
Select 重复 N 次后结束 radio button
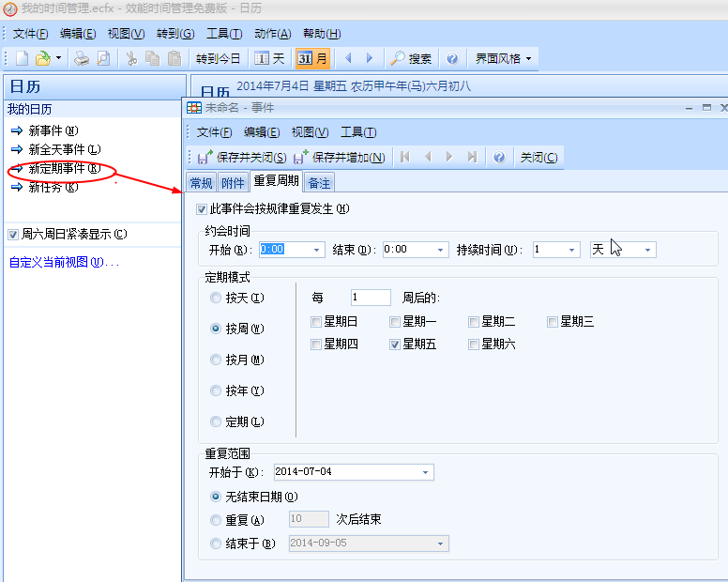tap(216, 520)
